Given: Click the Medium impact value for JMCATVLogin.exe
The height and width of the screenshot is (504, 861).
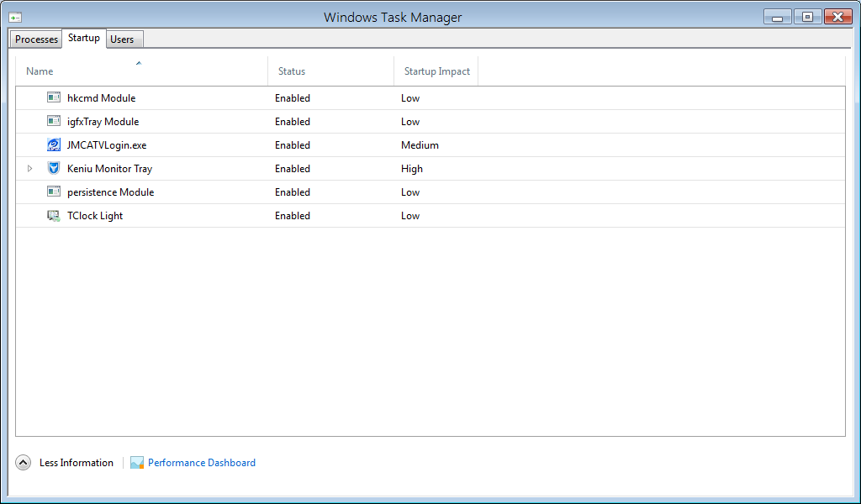Looking at the screenshot, I should tap(420, 145).
